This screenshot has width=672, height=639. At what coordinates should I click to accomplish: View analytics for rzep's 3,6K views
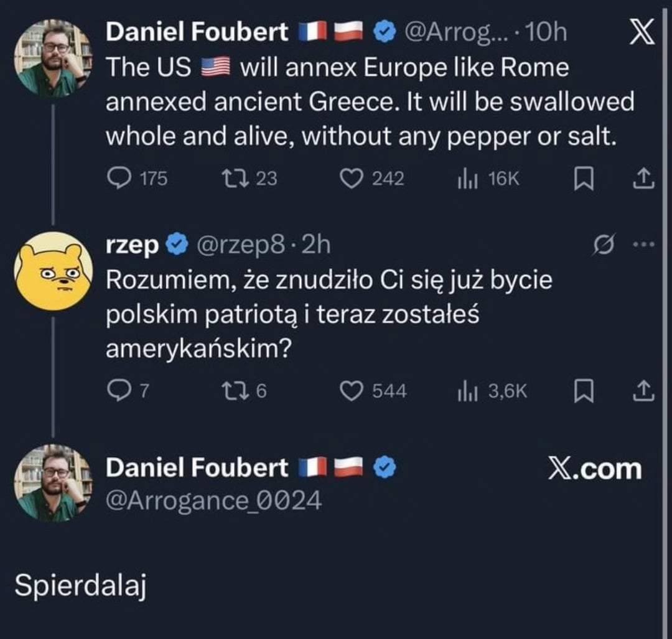[467, 391]
